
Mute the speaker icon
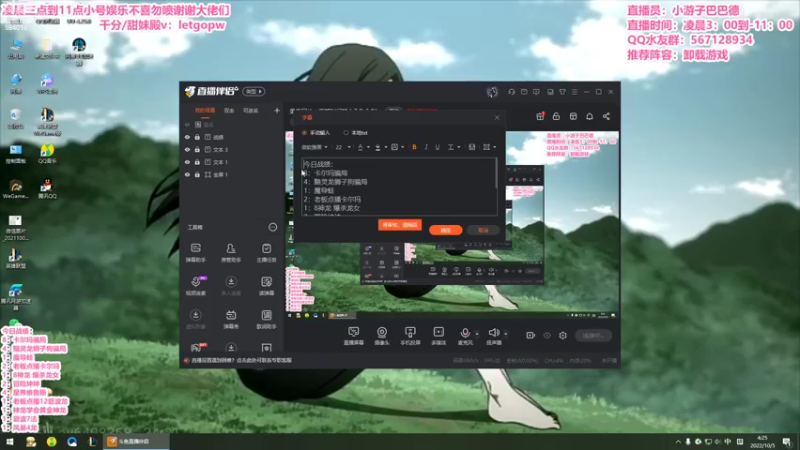tap(493, 333)
